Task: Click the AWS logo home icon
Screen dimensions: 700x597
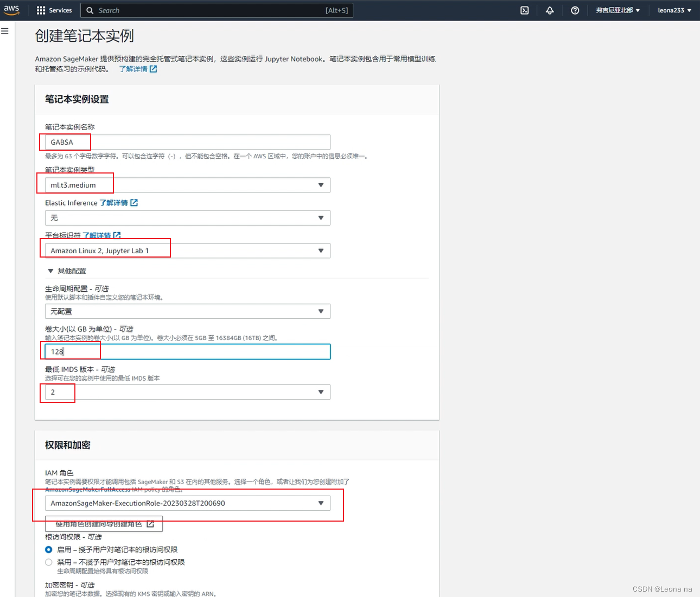Action: point(11,10)
